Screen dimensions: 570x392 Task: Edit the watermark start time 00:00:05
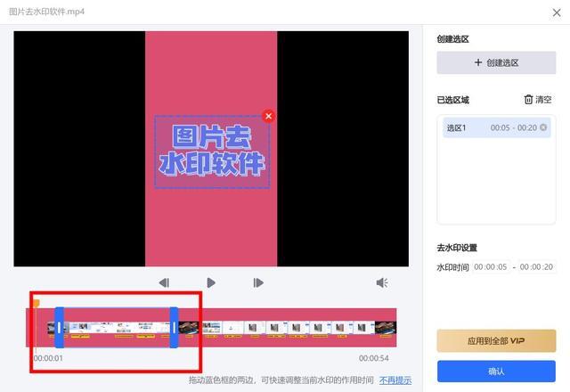click(x=491, y=267)
